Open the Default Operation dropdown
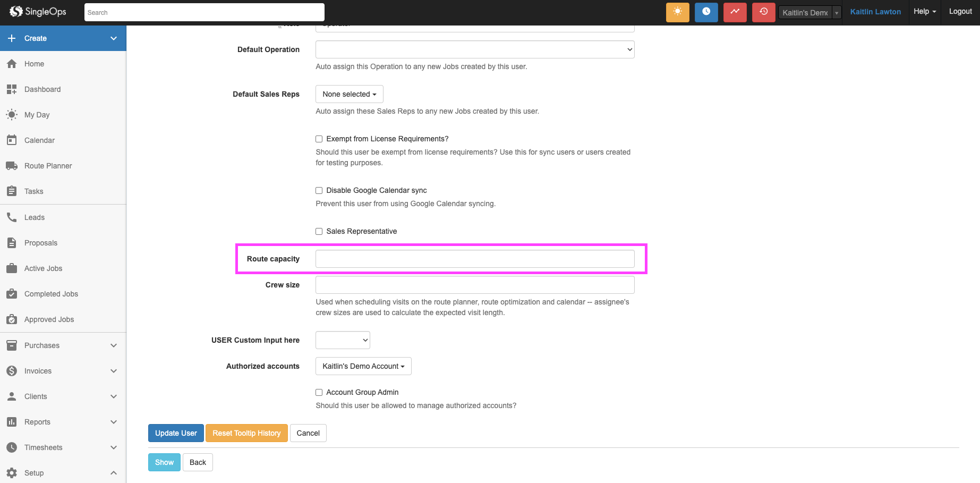Viewport: 980px width, 483px height. [x=474, y=49]
